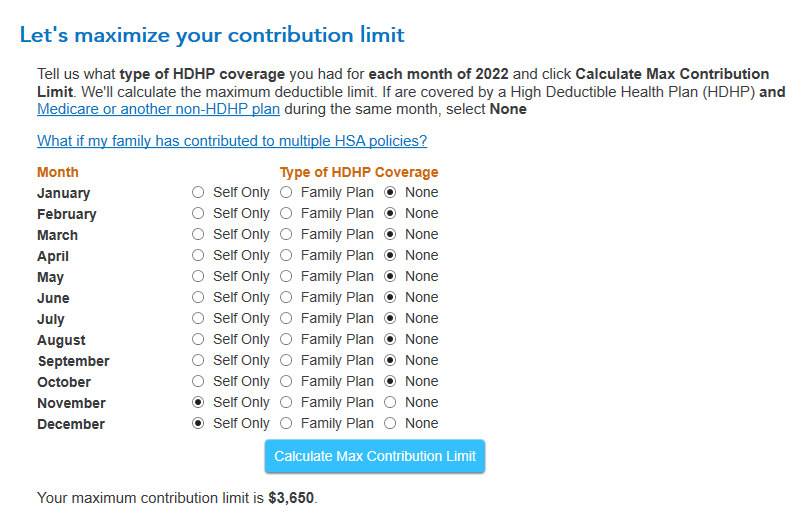Viewport: 802px width, 524px height.
Task: Choose Family Plan for September
Action: click(286, 360)
